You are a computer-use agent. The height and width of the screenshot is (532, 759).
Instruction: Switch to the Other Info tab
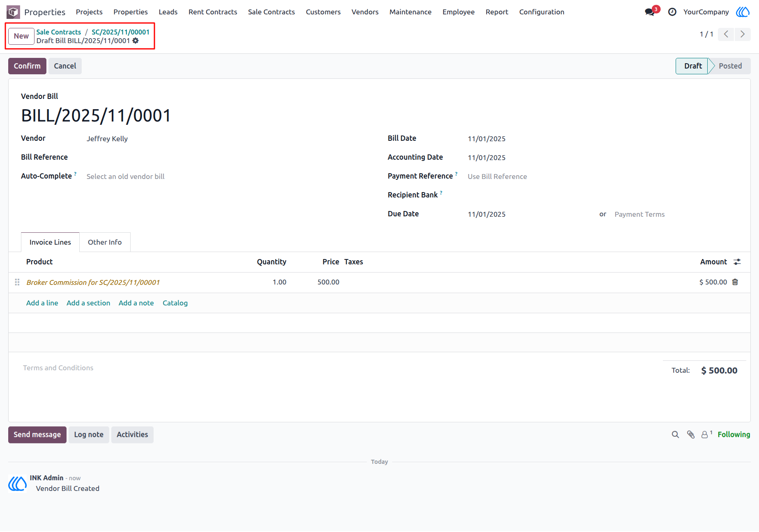[x=105, y=242]
